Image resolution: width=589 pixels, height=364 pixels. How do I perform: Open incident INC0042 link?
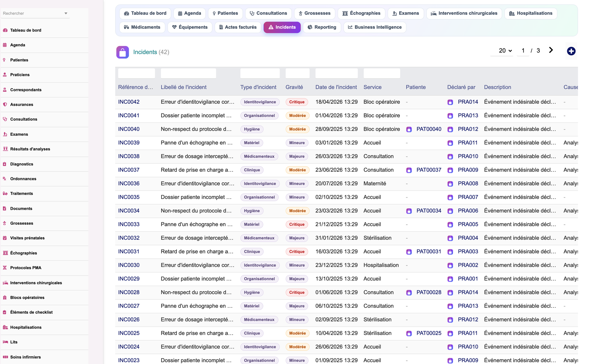129,102
